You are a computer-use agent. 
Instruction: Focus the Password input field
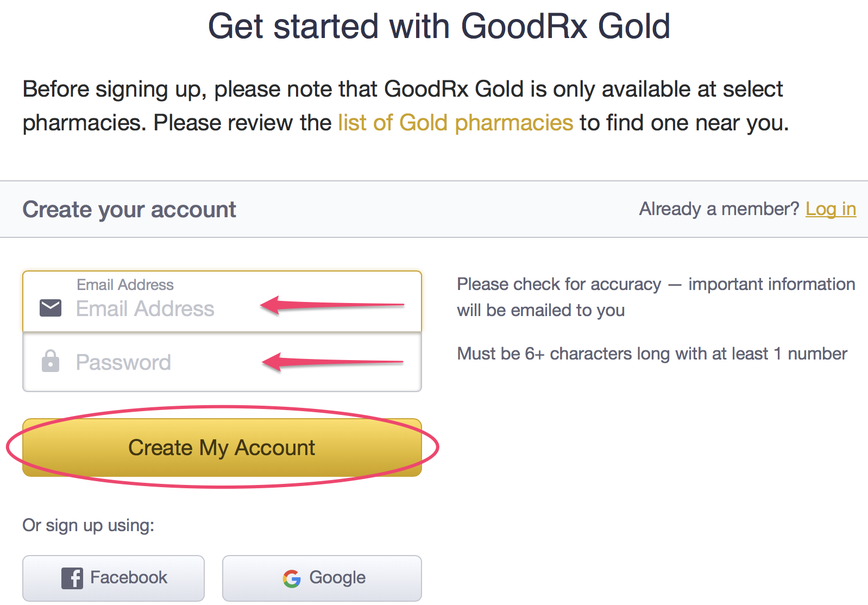tap(222, 362)
